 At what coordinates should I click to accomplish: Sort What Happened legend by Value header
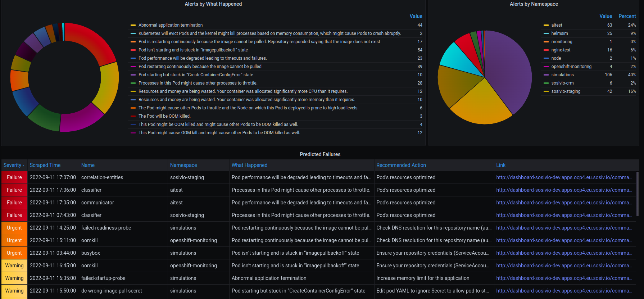(416, 16)
